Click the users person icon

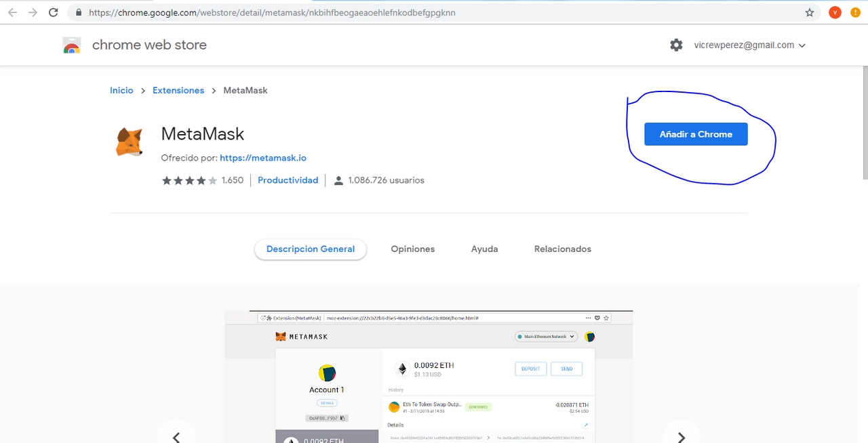338,180
